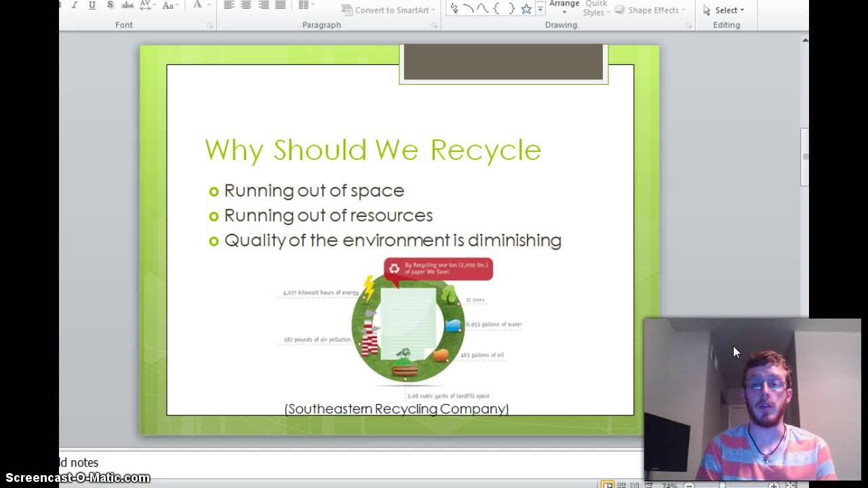
Task: Select the Right Brace shape
Action: [x=511, y=9]
